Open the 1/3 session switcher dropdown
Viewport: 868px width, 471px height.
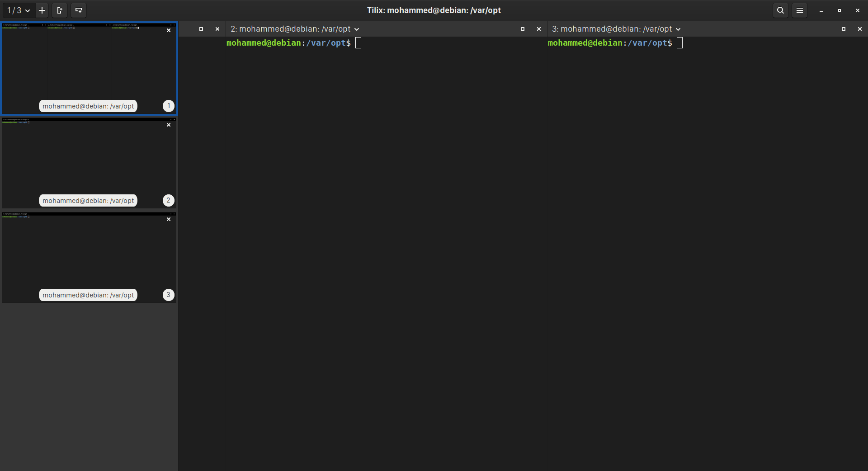click(x=18, y=10)
